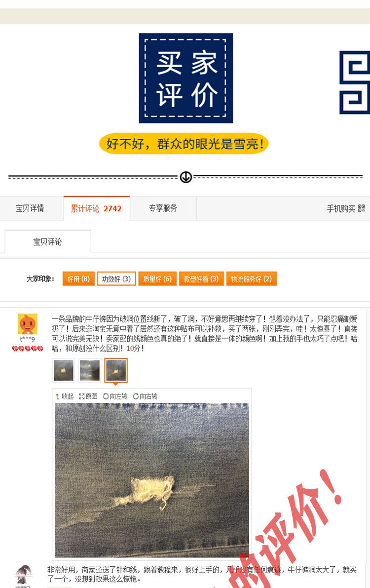Select the 物流服务好 (2) impression tag
Image resolution: width=370 pixels, height=588 pixels.
[252, 279]
